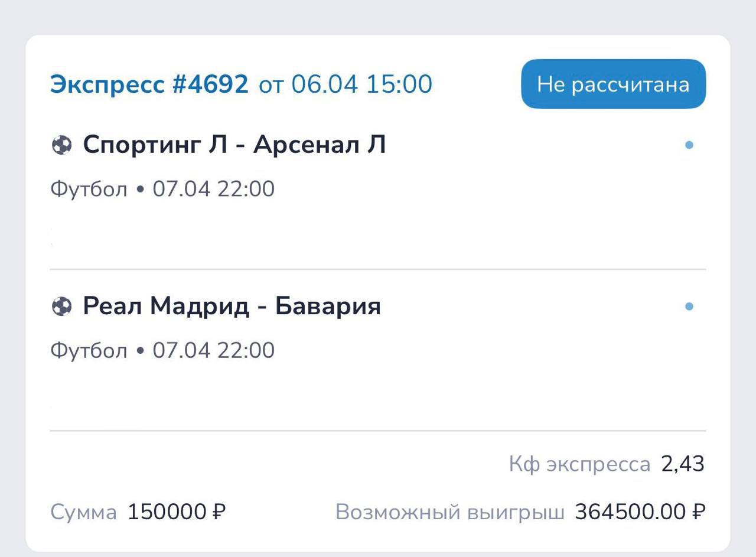Click "Футбол" label under the Реал Мадрид match
The width and height of the screenshot is (756, 557).
(89, 351)
